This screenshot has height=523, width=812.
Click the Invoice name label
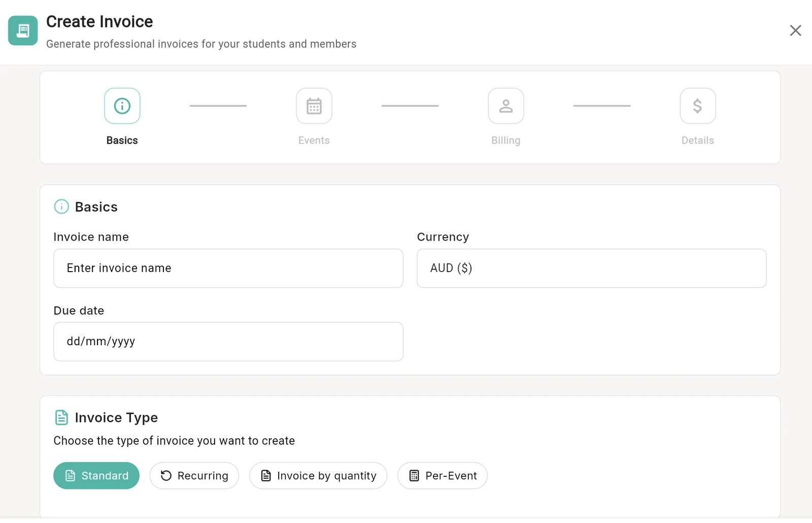(x=91, y=237)
